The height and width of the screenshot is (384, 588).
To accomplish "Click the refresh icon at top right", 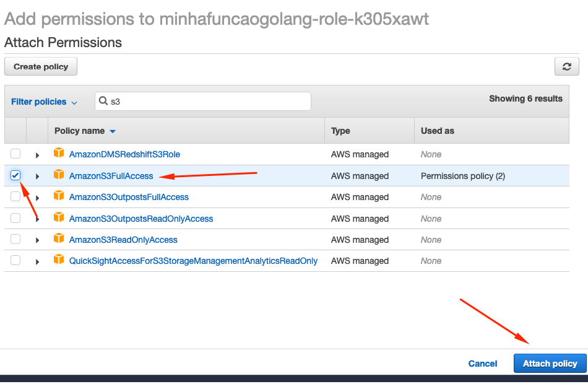I will coord(567,66).
